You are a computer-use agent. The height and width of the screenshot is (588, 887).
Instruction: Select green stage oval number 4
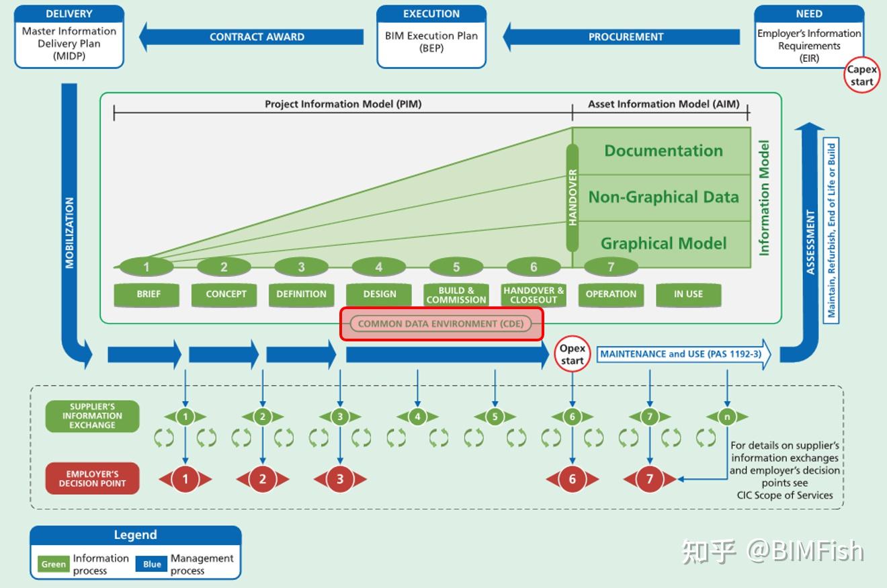coord(378,267)
